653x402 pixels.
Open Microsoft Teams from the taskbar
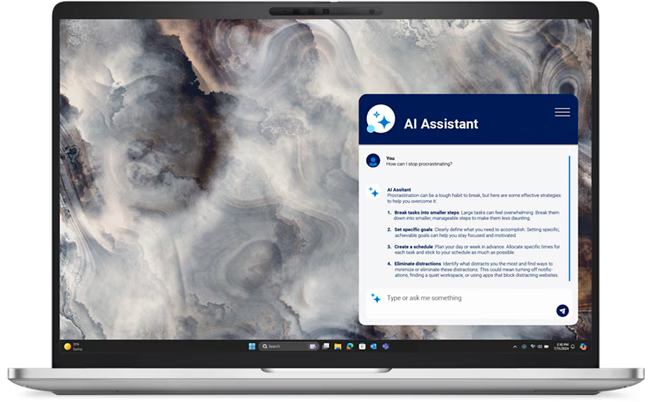click(385, 346)
